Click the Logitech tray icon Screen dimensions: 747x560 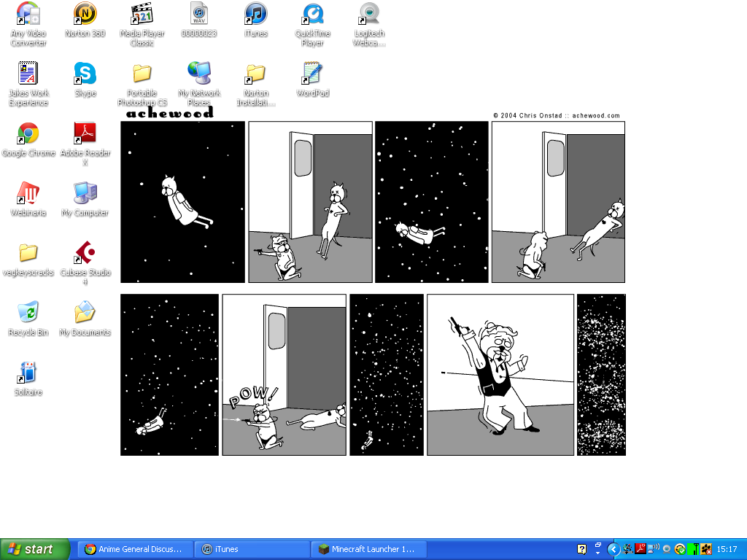628,549
